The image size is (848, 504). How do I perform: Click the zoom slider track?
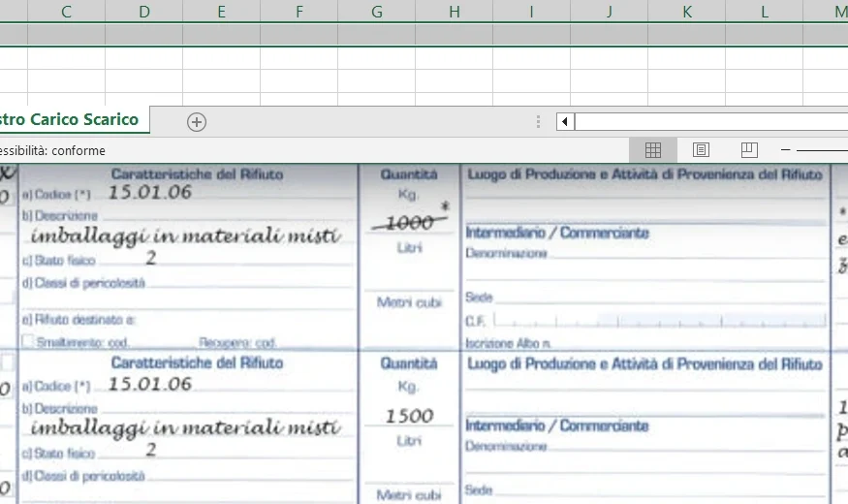point(822,150)
